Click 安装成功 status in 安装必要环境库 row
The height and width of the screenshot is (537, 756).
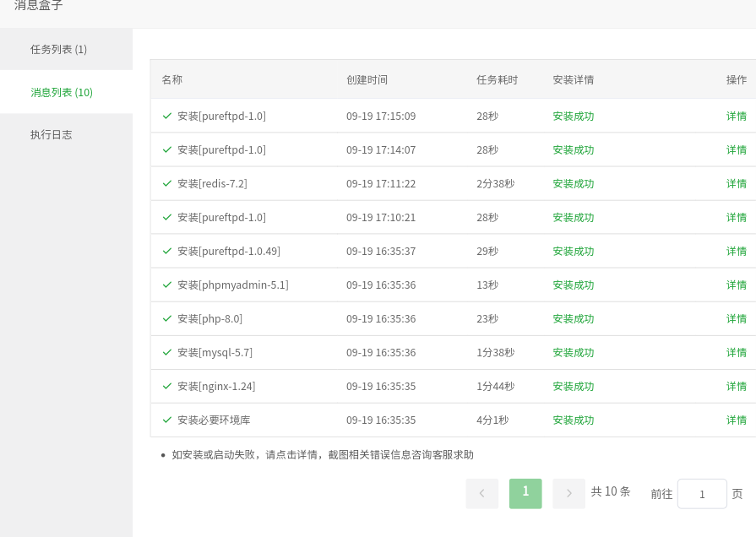(574, 420)
